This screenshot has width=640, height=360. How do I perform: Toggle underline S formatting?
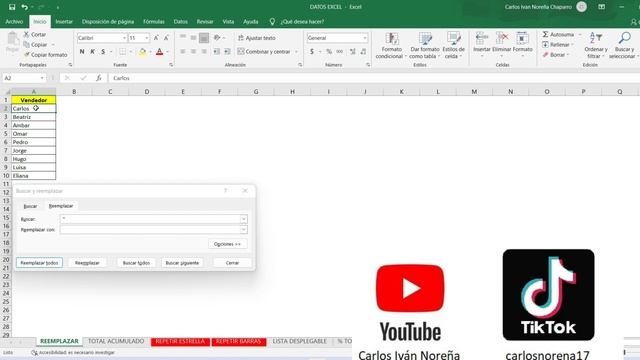(x=103, y=52)
